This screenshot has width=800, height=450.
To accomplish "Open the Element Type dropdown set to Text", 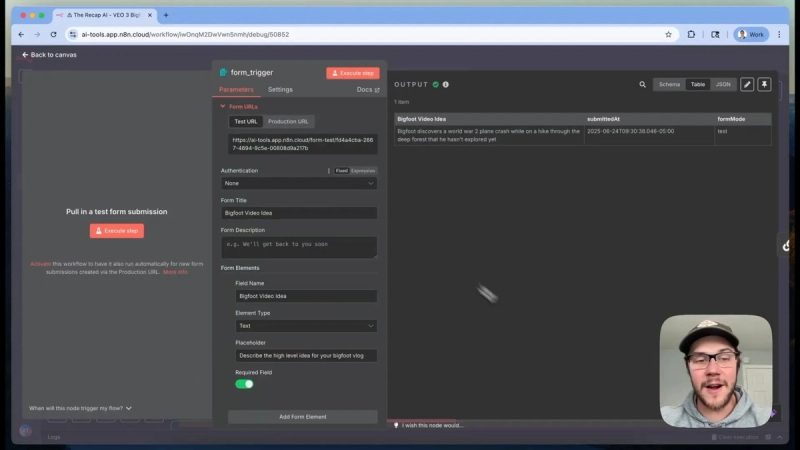I will [x=306, y=326].
